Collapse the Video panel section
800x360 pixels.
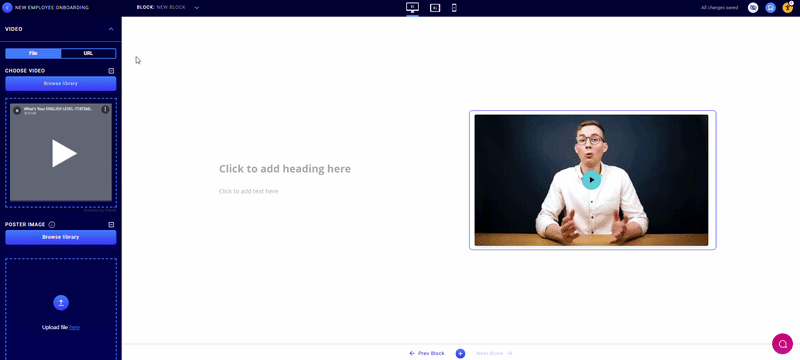(x=111, y=29)
